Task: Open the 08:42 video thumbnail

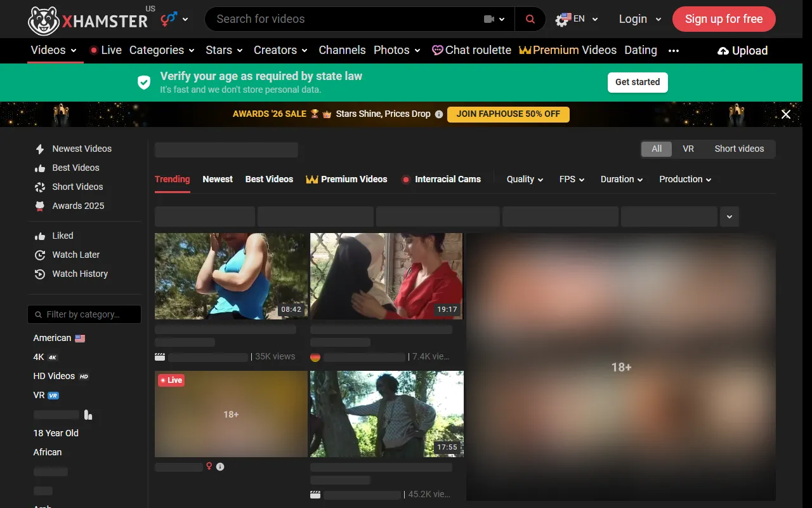Action: pyautogui.click(x=231, y=276)
